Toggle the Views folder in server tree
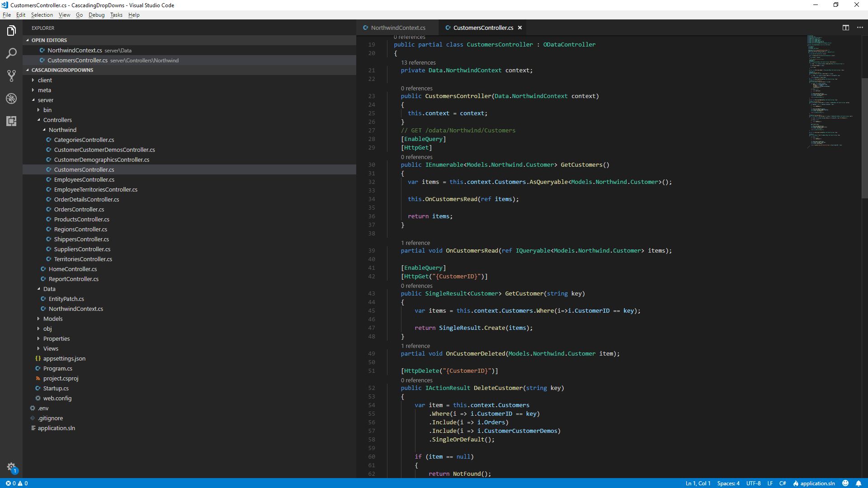This screenshot has height=488, width=868. tap(51, 348)
